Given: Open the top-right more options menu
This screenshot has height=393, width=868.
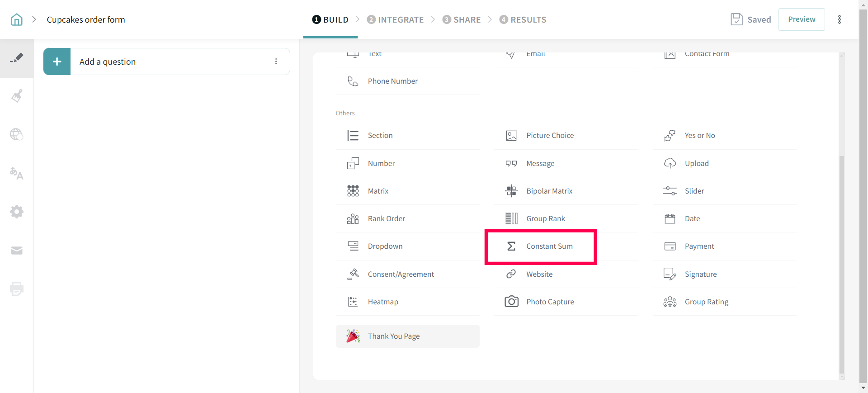Looking at the screenshot, I should coord(840,19).
